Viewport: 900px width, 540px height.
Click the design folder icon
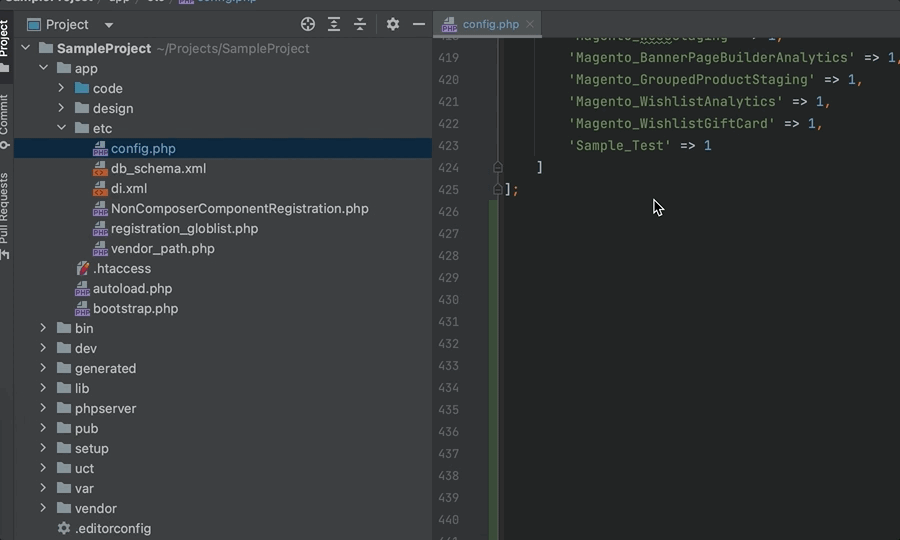click(x=82, y=108)
